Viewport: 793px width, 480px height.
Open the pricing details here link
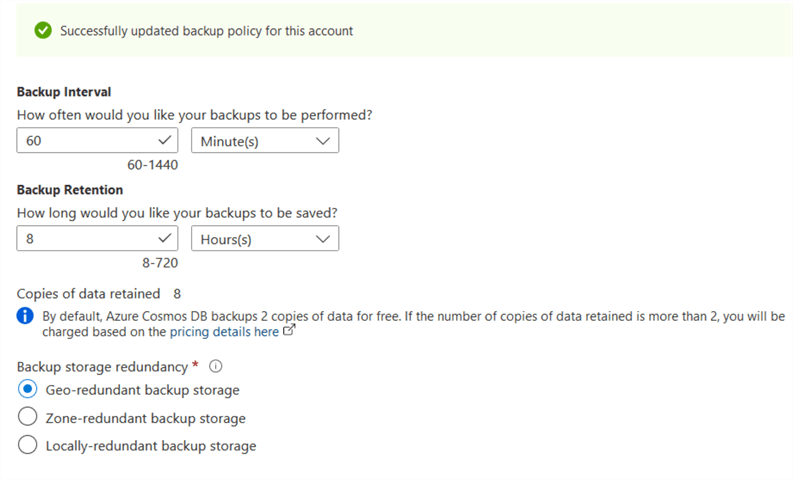coord(224,332)
